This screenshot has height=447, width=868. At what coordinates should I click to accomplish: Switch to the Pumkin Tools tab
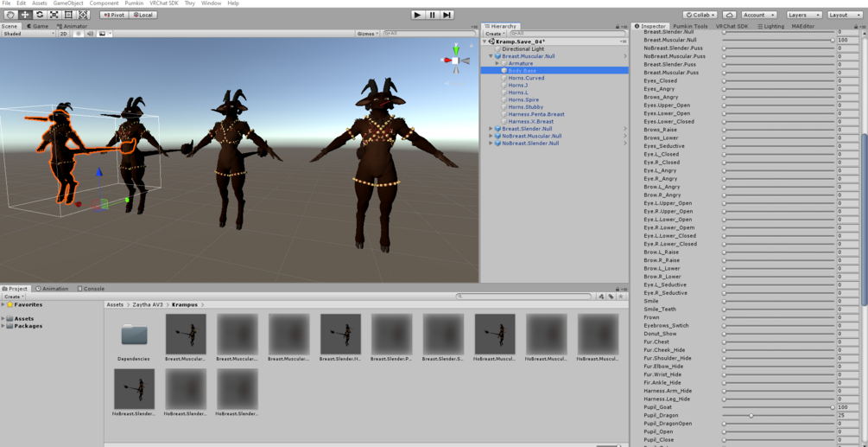coord(690,26)
